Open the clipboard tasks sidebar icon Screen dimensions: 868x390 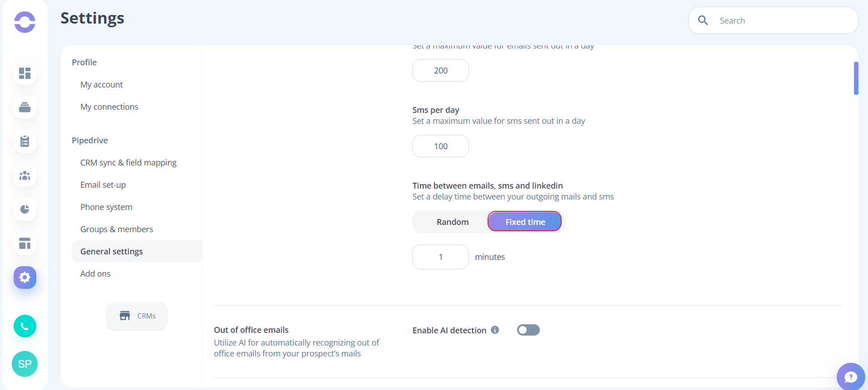(25, 141)
